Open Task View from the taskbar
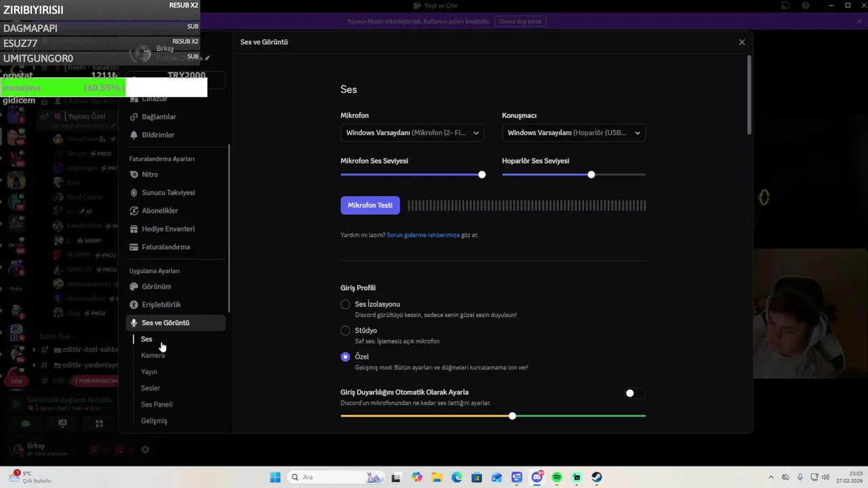 pos(396,477)
